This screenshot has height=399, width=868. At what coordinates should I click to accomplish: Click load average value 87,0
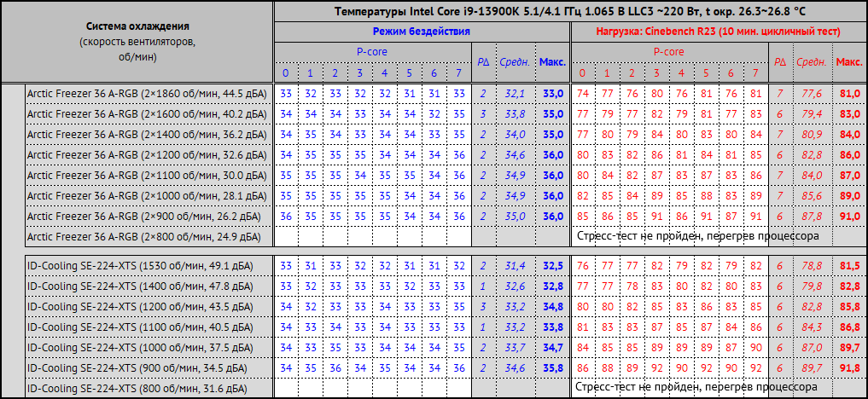coord(812,348)
